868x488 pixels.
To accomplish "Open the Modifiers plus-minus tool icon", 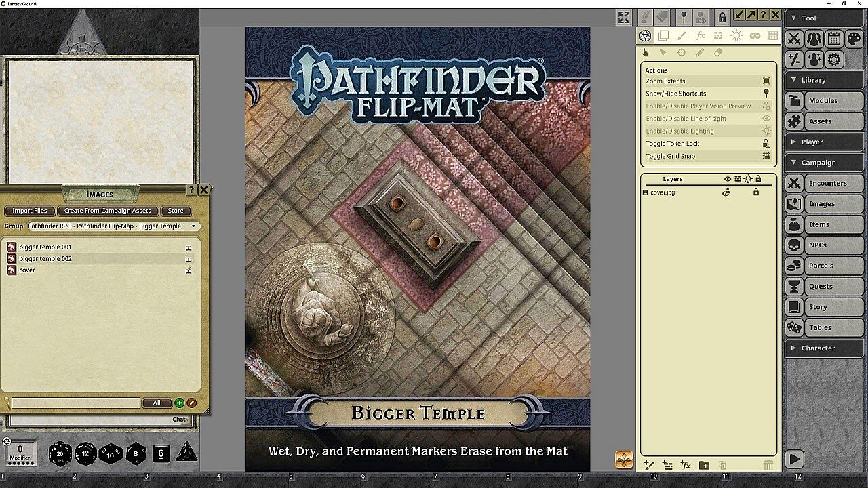I will tap(794, 60).
